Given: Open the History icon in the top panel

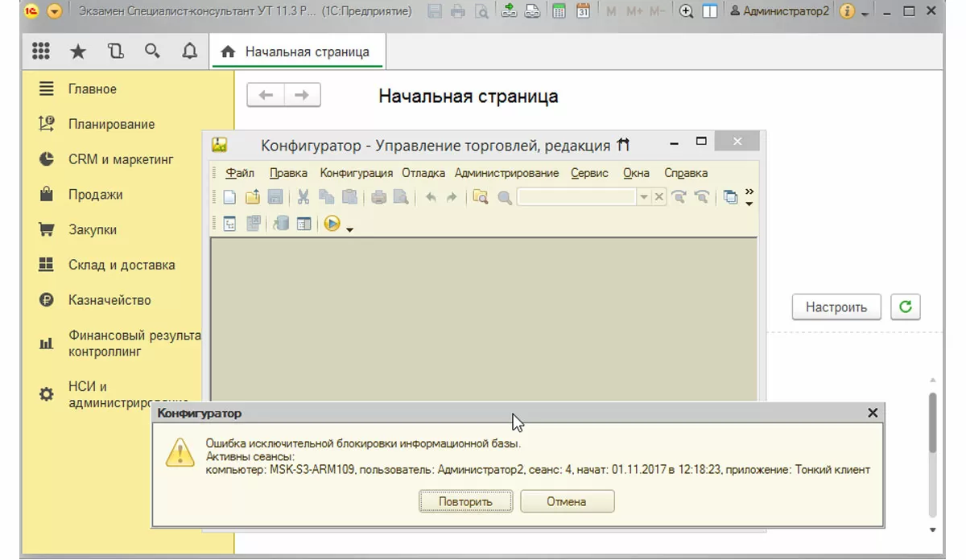Looking at the screenshot, I should [116, 51].
